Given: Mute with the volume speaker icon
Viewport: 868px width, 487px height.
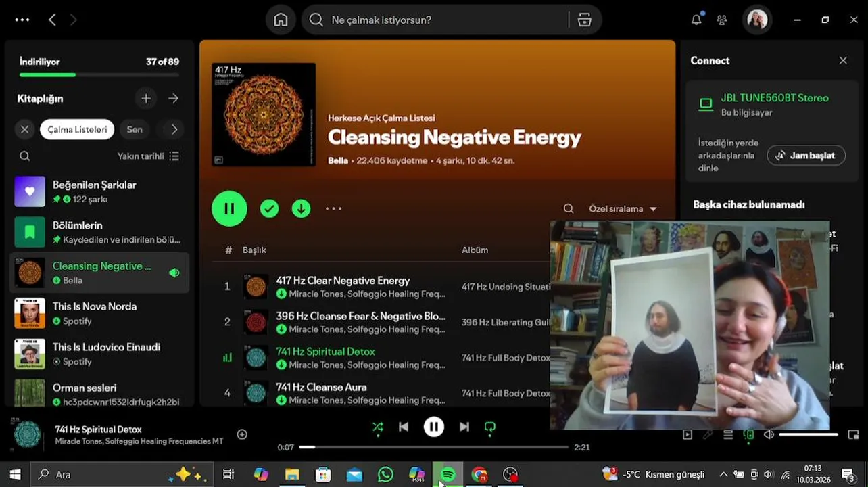Looking at the screenshot, I should [769, 434].
